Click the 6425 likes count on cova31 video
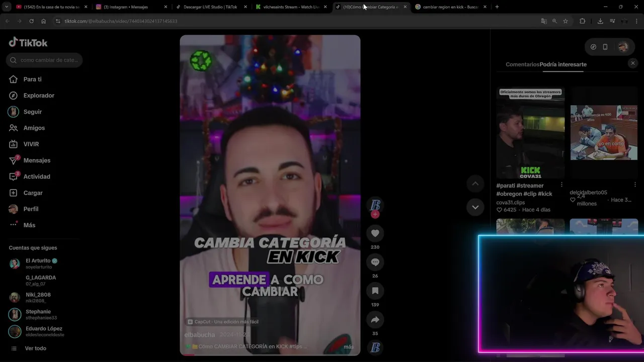 (506, 210)
